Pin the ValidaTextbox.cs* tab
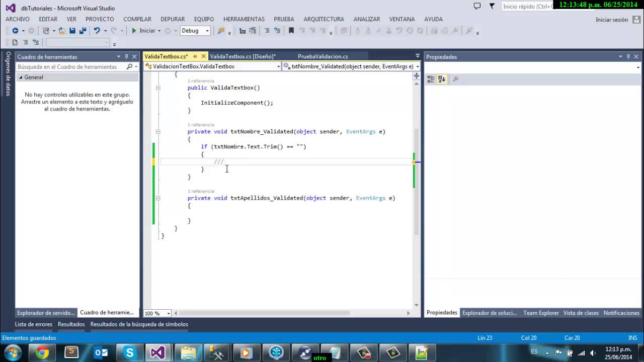 click(x=195, y=56)
